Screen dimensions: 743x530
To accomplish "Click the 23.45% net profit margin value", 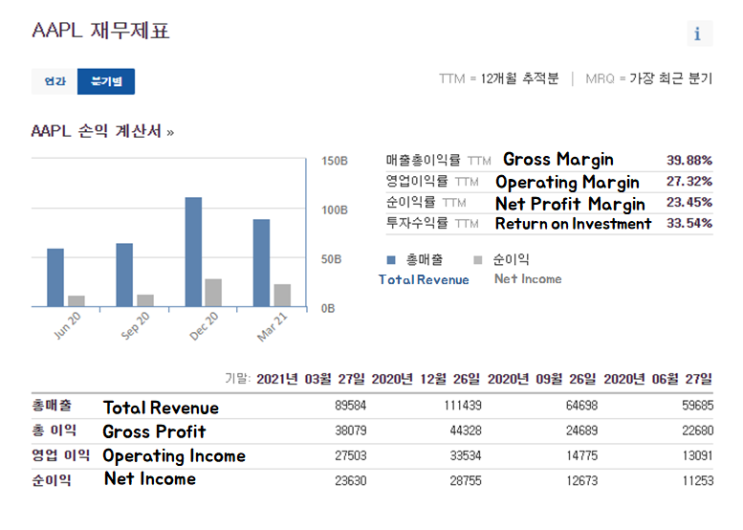I will (x=689, y=202).
